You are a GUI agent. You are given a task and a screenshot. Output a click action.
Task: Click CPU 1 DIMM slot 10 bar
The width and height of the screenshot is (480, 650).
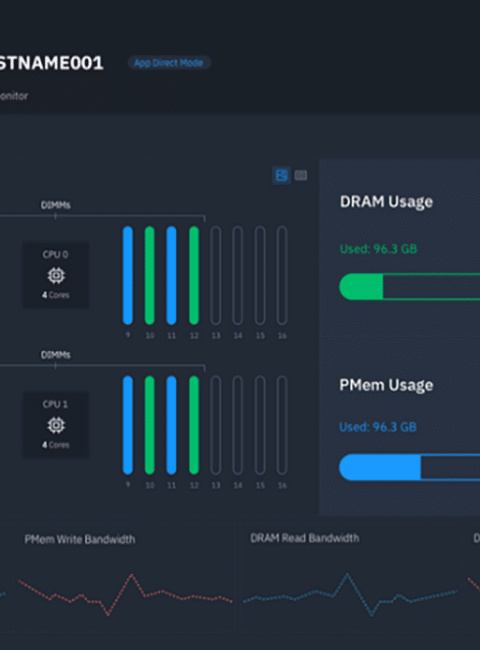tap(150, 425)
